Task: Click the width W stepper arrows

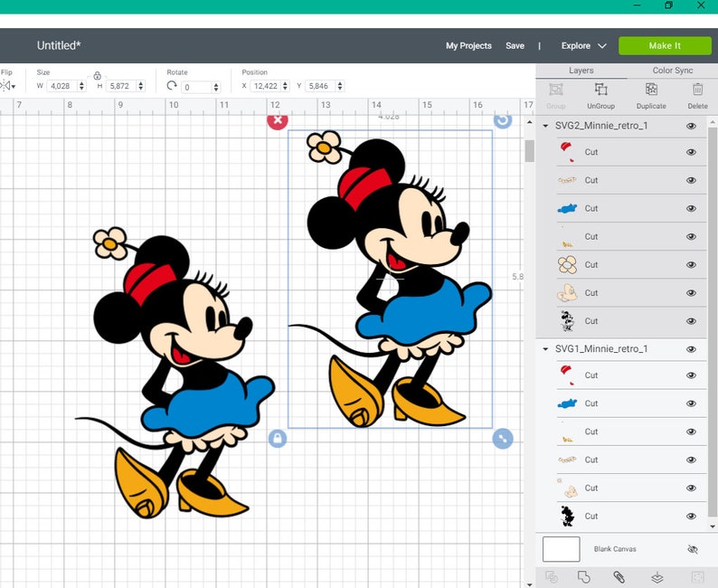Action: click(81, 86)
